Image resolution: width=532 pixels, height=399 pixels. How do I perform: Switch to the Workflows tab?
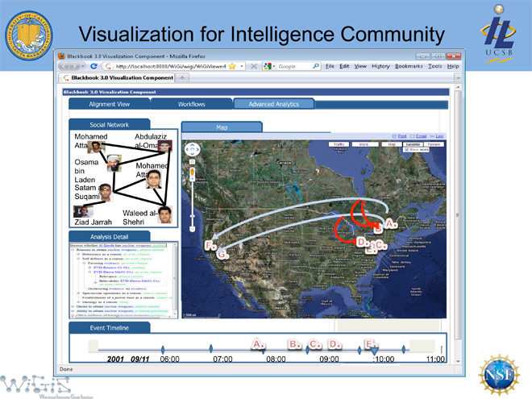coord(191,104)
